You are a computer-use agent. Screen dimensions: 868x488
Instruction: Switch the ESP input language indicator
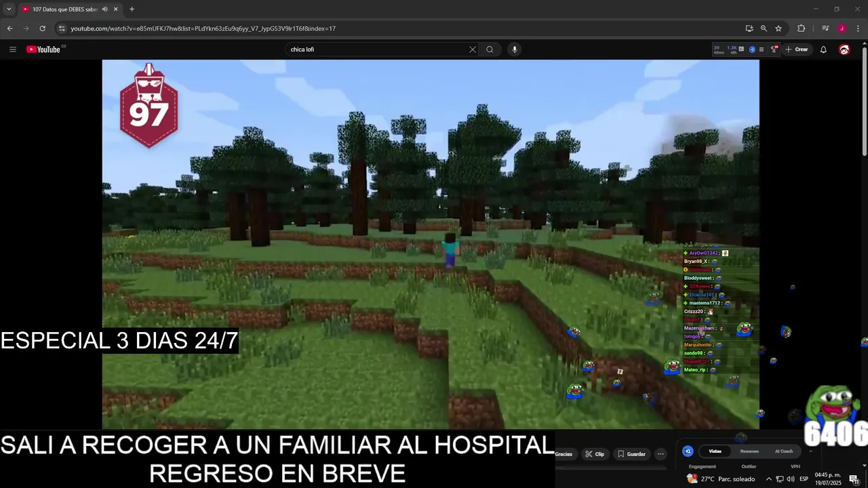pos(804,479)
